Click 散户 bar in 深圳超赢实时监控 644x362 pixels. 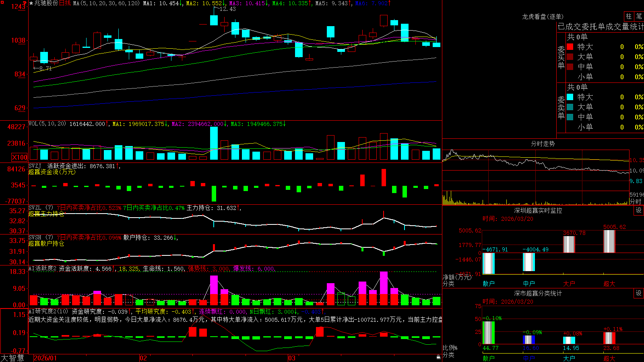click(489, 263)
